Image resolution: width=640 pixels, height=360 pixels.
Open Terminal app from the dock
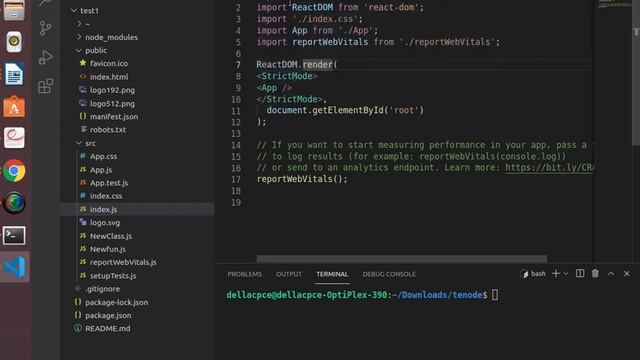[x=14, y=236]
